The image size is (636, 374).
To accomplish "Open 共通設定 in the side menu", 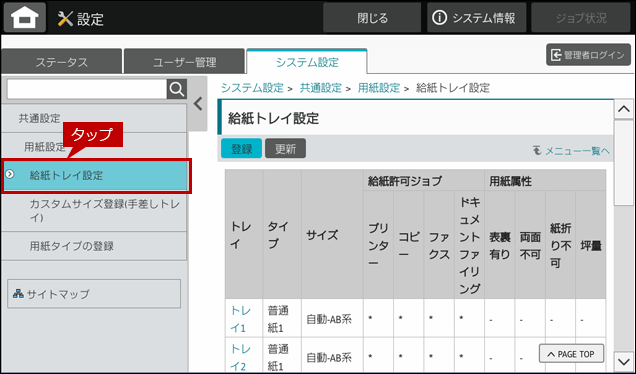I will tap(94, 118).
